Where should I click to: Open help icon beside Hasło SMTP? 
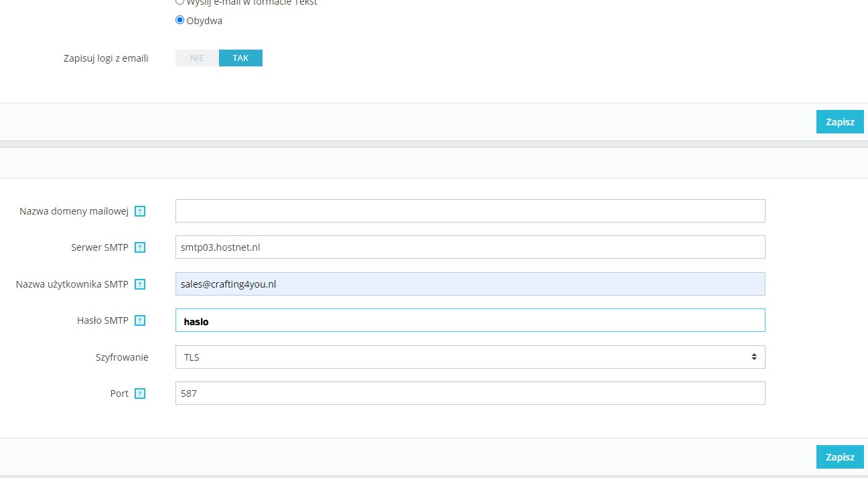pos(140,320)
